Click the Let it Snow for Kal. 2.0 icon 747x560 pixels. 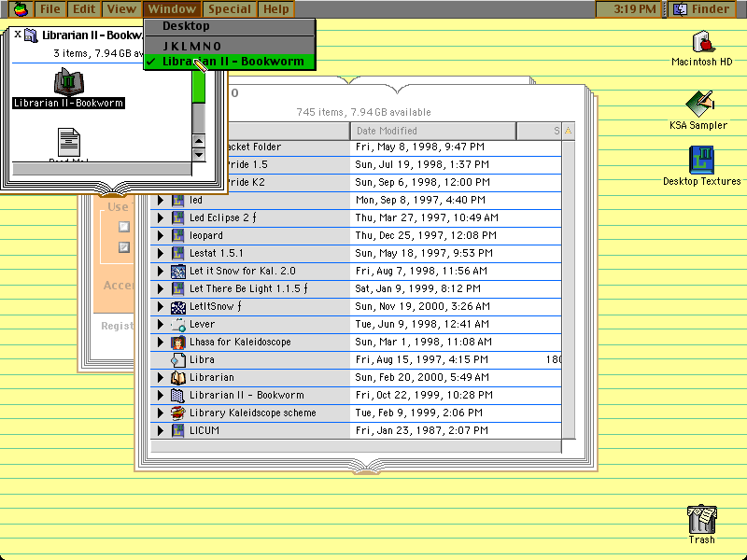click(x=177, y=271)
